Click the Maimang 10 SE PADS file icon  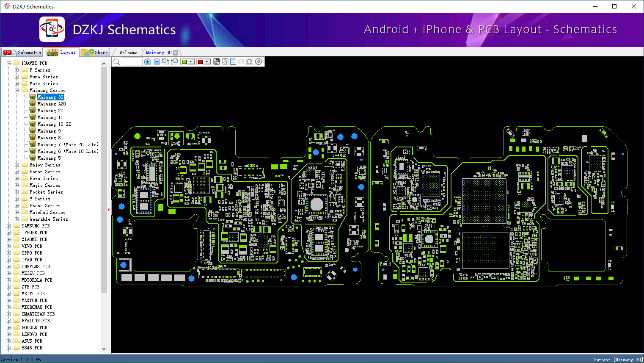tap(33, 124)
